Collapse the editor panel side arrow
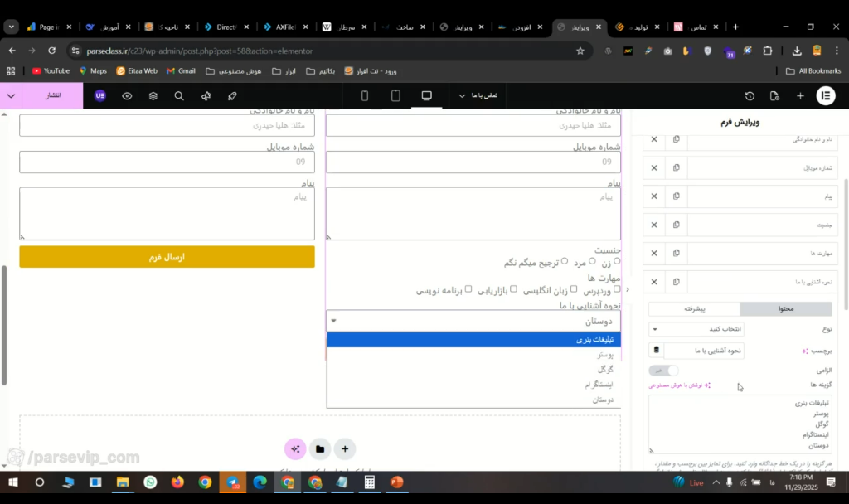The width and height of the screenshot is (849, 504). point(627,289)
